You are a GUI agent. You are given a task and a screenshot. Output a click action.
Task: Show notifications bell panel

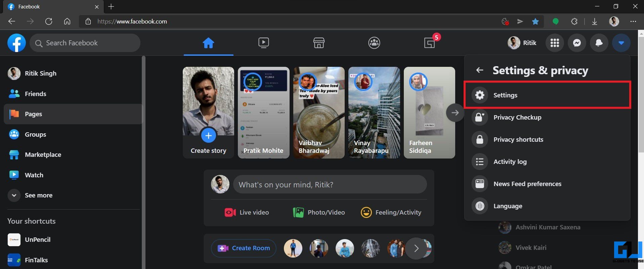pos(599,43)
